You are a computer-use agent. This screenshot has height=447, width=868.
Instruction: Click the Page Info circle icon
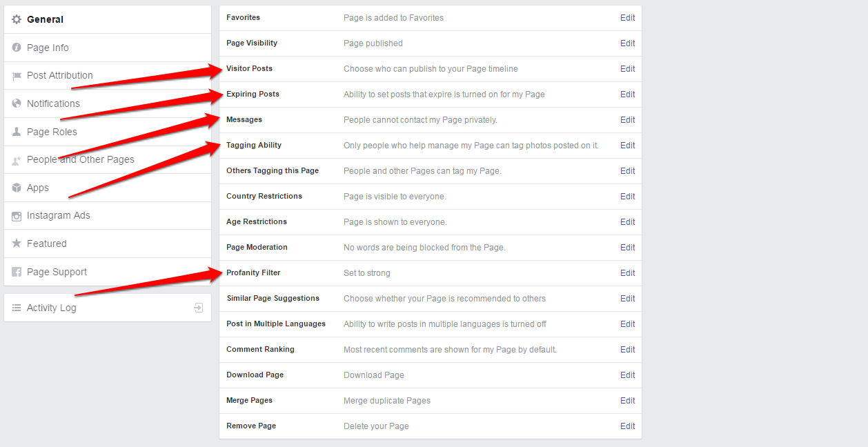tap(17, 48)
